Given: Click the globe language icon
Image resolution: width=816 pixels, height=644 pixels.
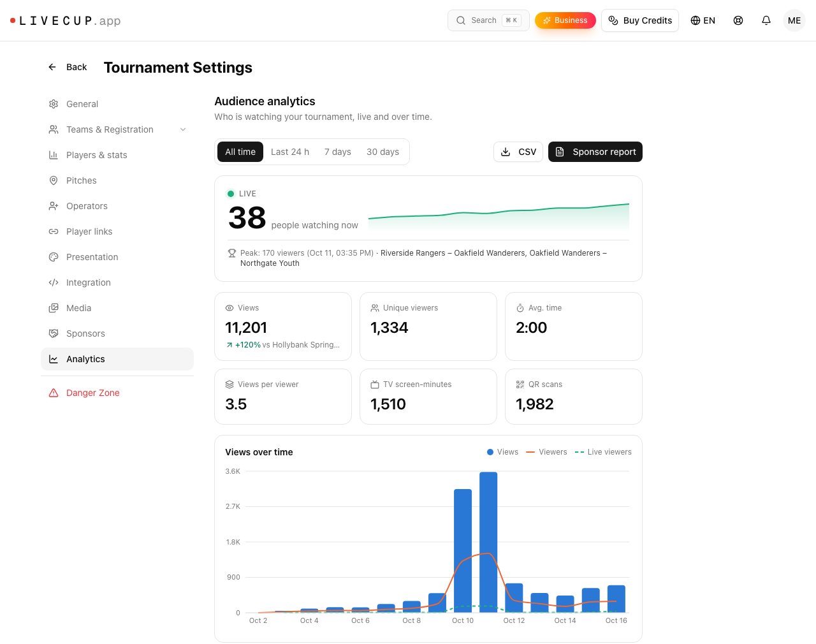Looking at the screenshot, I should pyautogui.click(x=696, y=20).
